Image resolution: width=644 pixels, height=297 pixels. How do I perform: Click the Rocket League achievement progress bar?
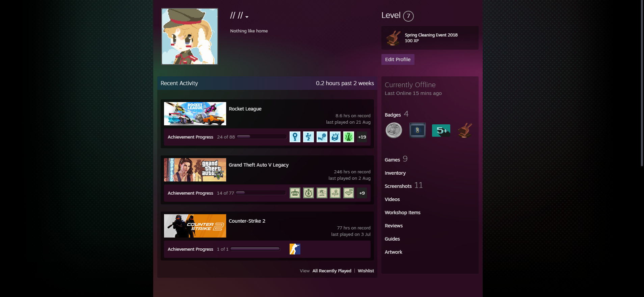(262, 137)
